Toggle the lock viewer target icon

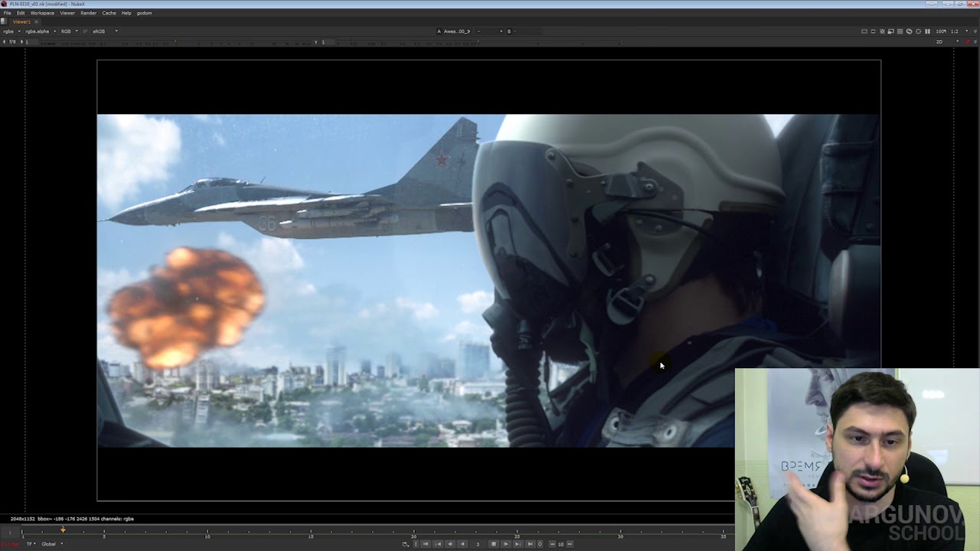tap(919, 31)
